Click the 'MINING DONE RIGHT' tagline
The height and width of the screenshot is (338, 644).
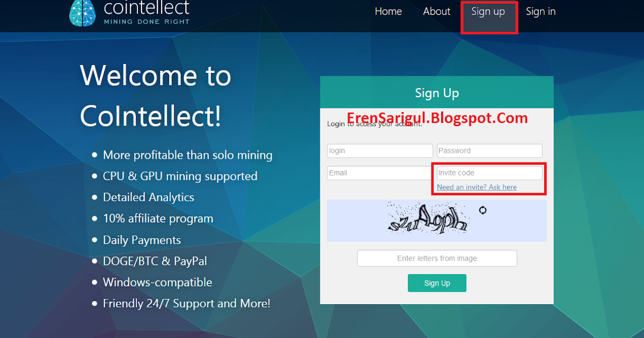[x=146, y=23]
